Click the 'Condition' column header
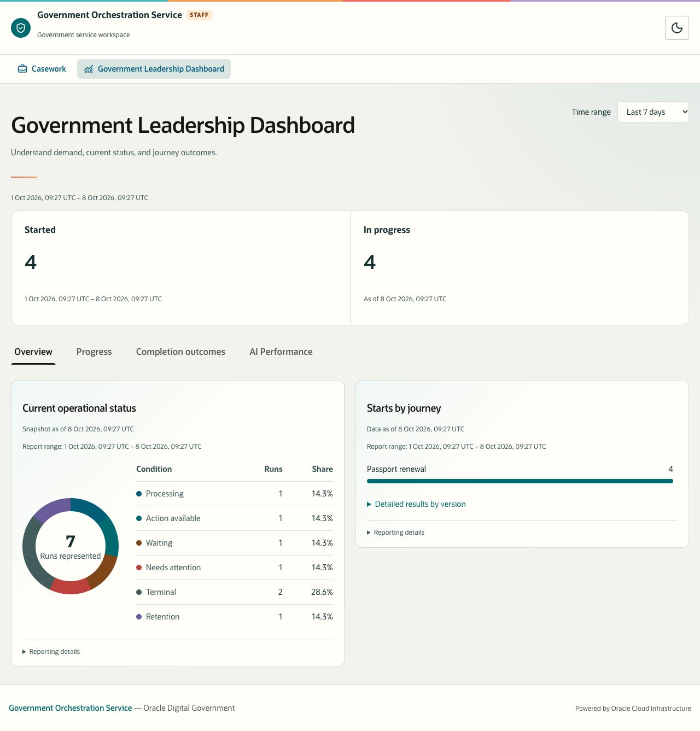700x731 pixels. pos(154,469)
